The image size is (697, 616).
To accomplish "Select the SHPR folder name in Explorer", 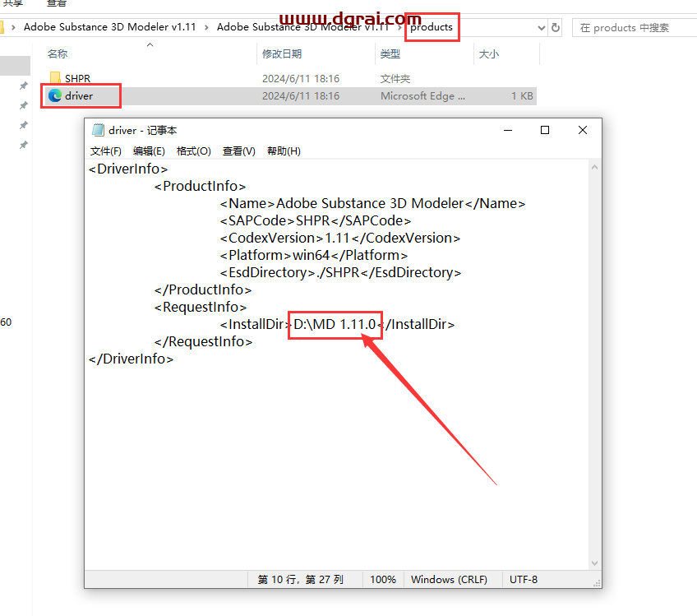I will tap(78, 79).
